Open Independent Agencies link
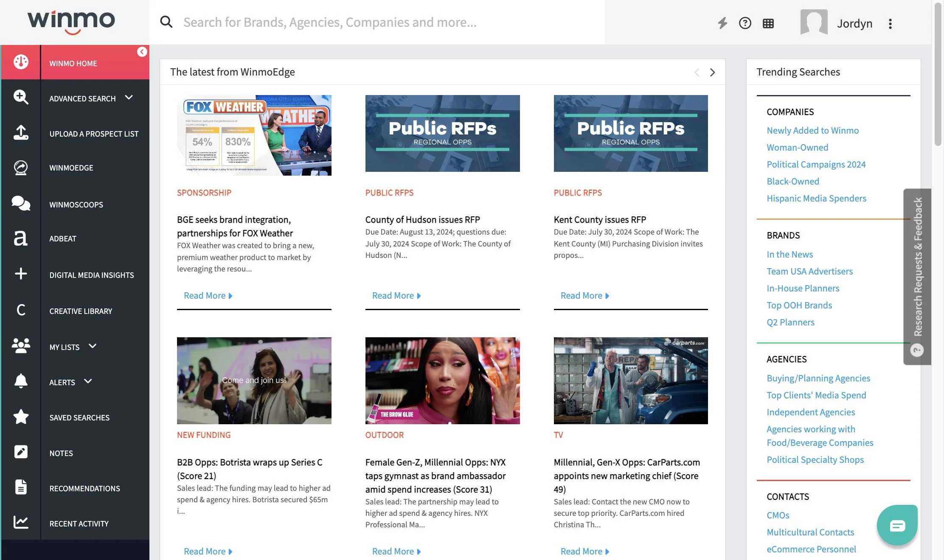The image size is (944, 560). [x=811, y=412]
